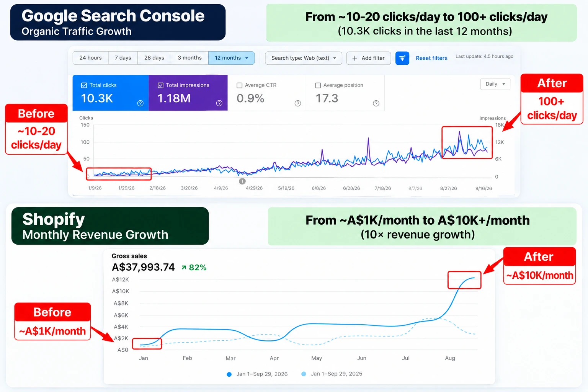Viewport: 588px width, 392px height.
Task: Open the Daily granularity dropdown
Action: (495, 84)
